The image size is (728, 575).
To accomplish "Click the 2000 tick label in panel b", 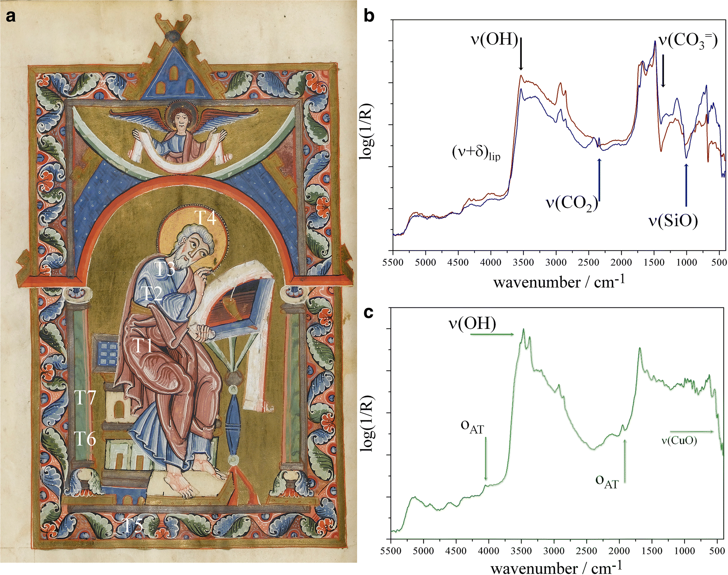I will coord(621,262).
